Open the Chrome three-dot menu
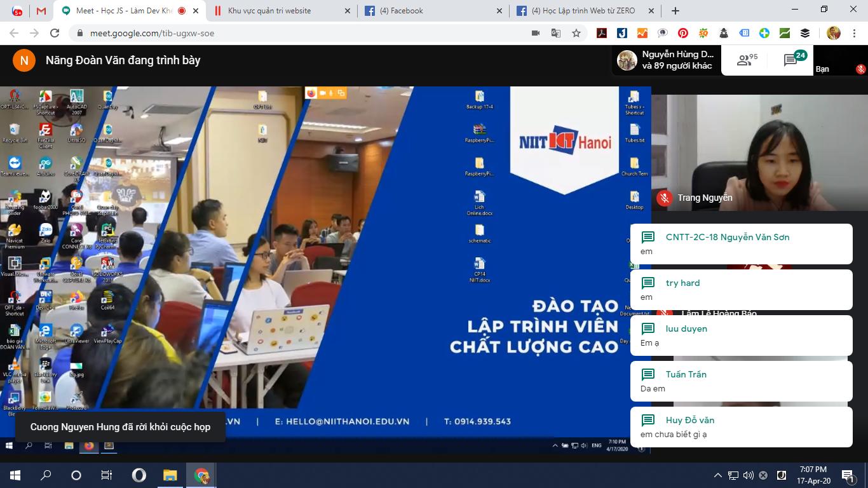This screenshot has width=868, height=488. point(855,33)
